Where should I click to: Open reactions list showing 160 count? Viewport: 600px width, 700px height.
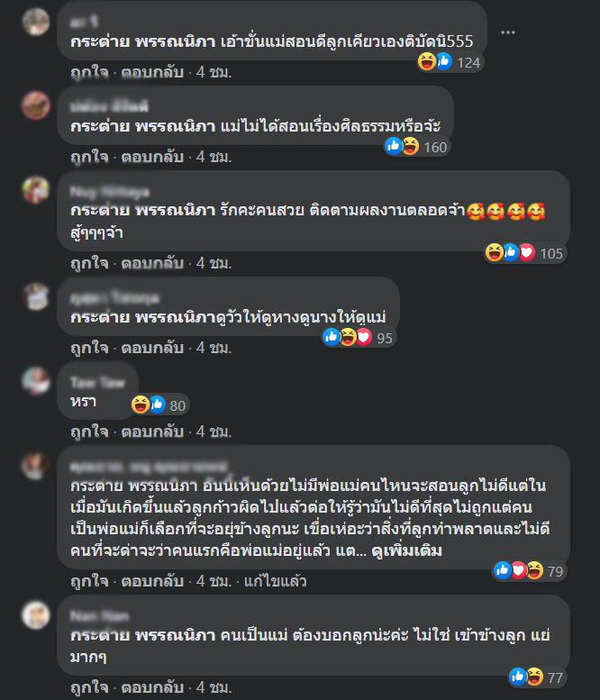[417, 147]
